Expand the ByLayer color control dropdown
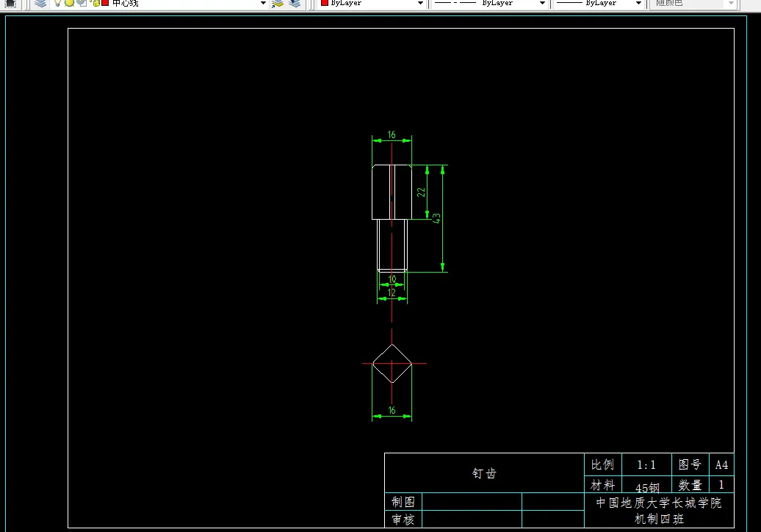Image resolution: width=761 pixels, height=532 pixels. 420,3
